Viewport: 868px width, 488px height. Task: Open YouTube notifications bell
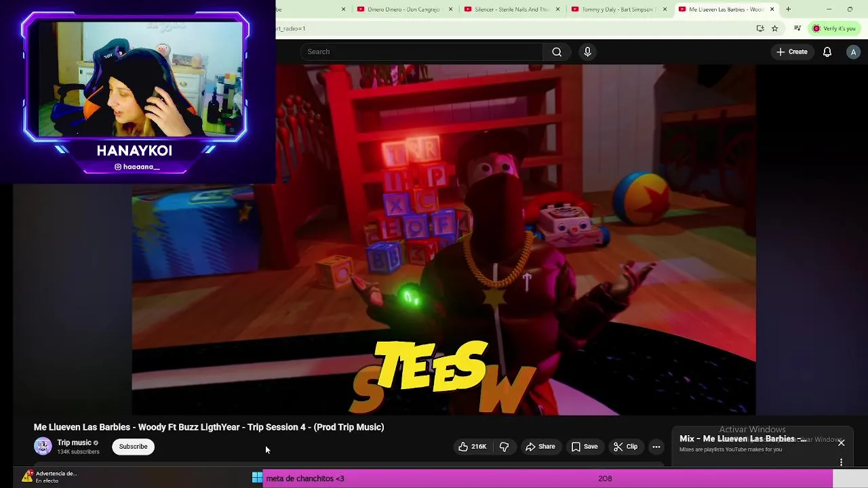(x=827, y=52)
